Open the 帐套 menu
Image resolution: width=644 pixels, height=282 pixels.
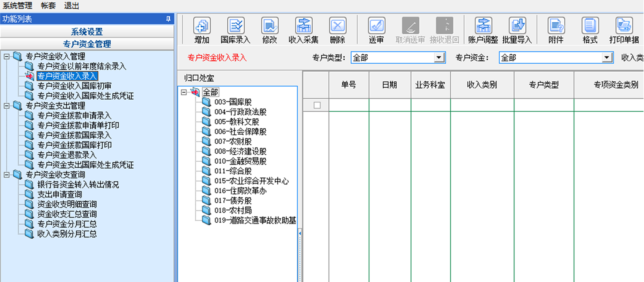tap(48, 6)
